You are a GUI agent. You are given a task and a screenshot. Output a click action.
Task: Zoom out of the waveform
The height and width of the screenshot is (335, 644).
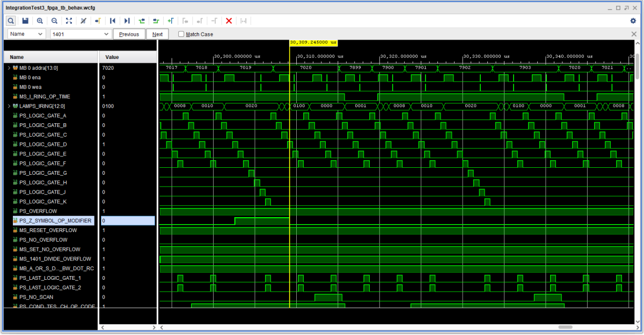[54, 20]
